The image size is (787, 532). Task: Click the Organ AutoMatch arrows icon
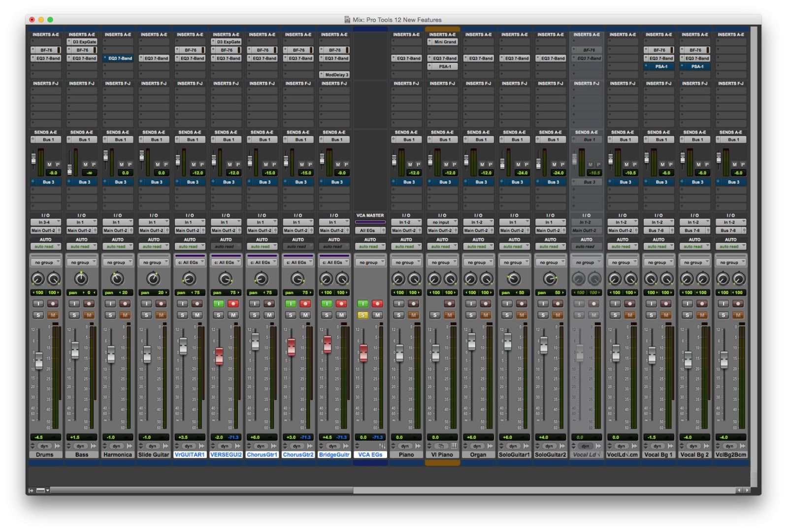tap(490, 446)
